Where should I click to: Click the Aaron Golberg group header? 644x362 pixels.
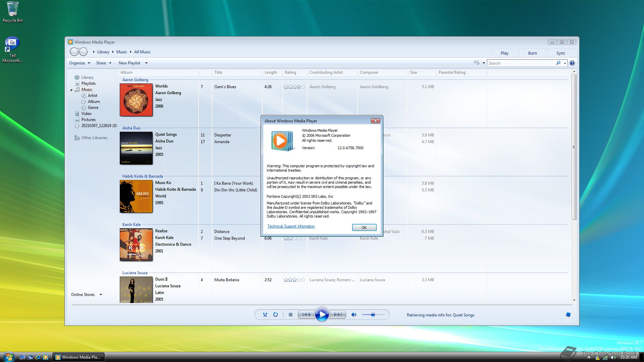(135, 80)
